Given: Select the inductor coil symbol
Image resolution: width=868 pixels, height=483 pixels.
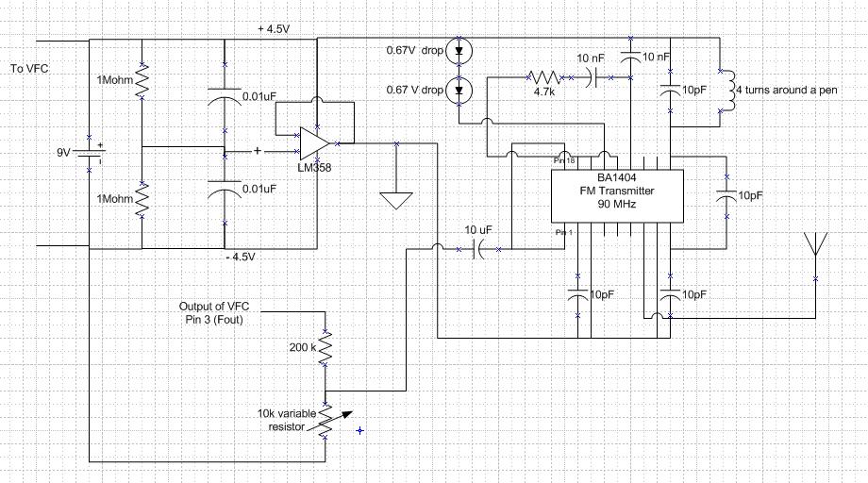Looking at the screenshot, I should (728, 91).
